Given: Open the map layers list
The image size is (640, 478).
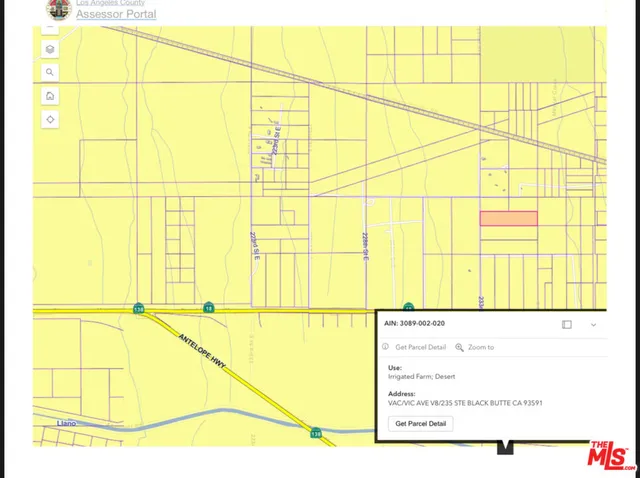Looking at the screenshot, I should 50,49.
